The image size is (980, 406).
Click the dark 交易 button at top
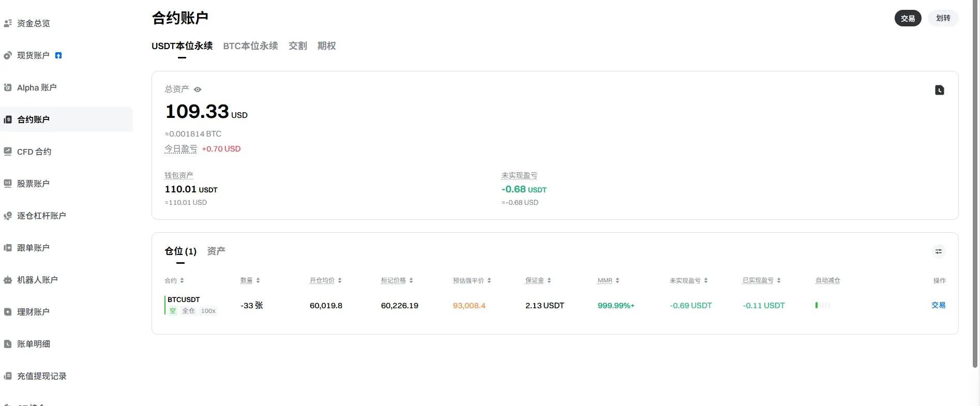(x=908, y=18)
